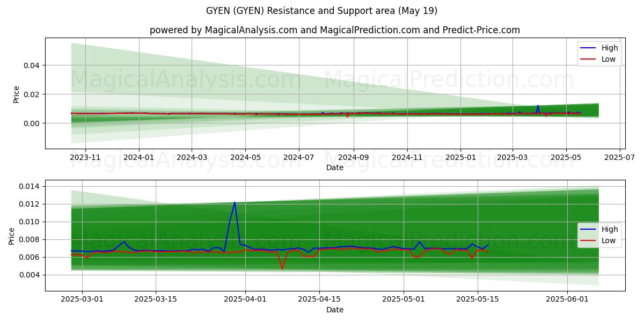Image resolution: width=644 pixels, height=322 pixels.
Task: Click the '2024-01' tick label on the upper chart
Action: click(x=139, y=158)
